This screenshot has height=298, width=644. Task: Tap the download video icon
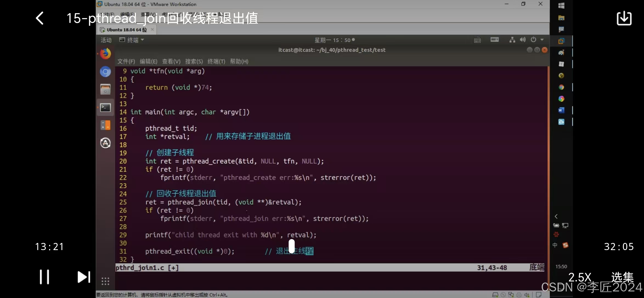tap(624, 18)
